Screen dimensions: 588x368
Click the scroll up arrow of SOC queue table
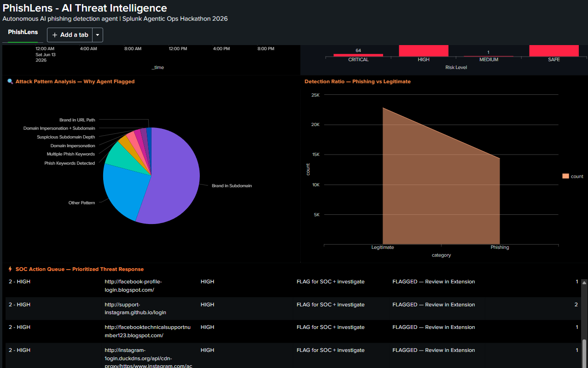[584, 283]
